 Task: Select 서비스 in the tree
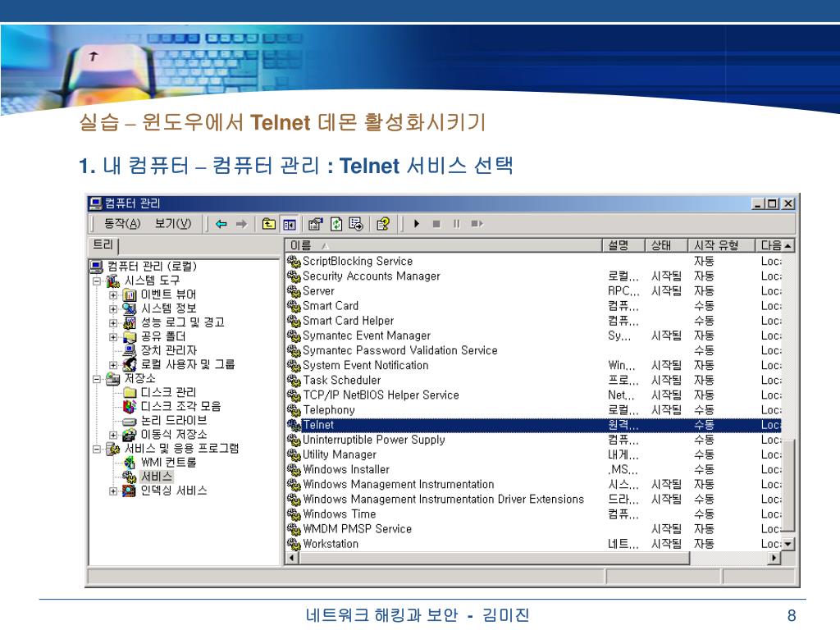[x=157, y=477]
